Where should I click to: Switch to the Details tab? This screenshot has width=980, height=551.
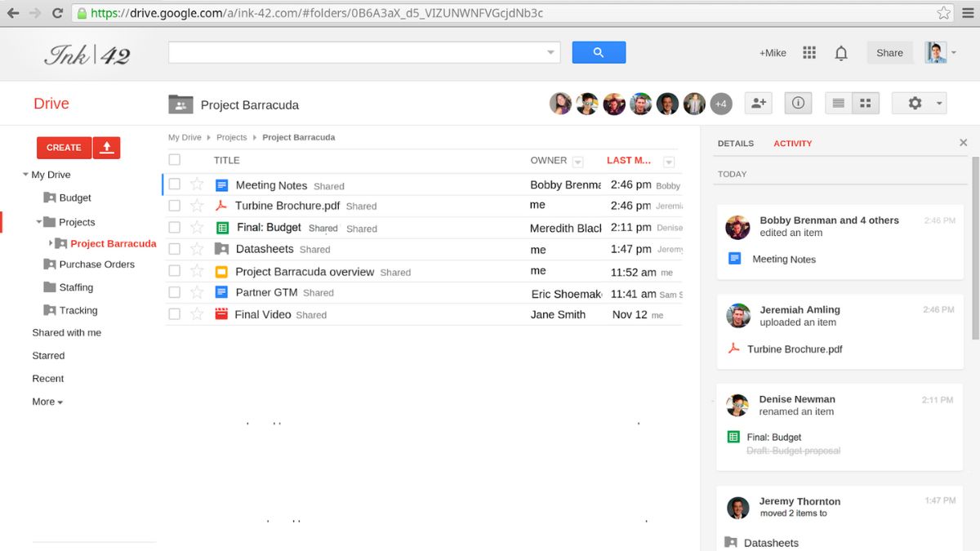[735, 144]
